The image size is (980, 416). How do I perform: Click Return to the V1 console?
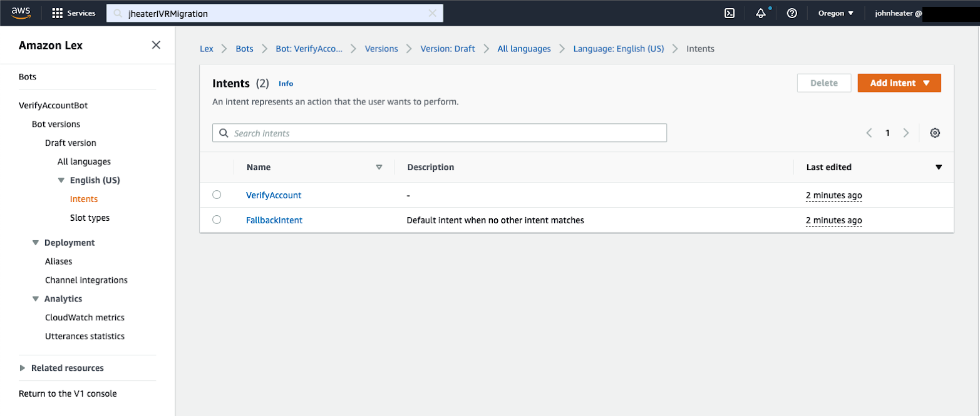[68, 393]
